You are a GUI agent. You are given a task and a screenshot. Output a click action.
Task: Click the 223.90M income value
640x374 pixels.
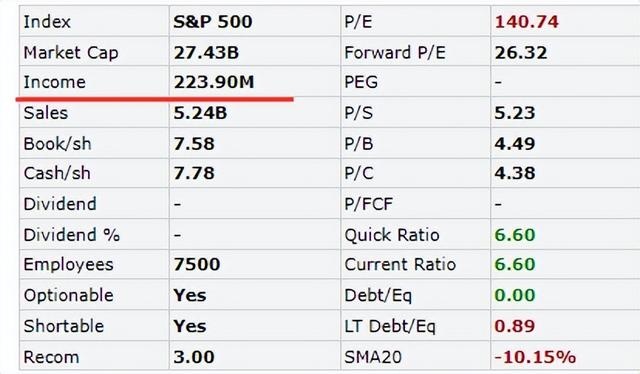point(214,82)
